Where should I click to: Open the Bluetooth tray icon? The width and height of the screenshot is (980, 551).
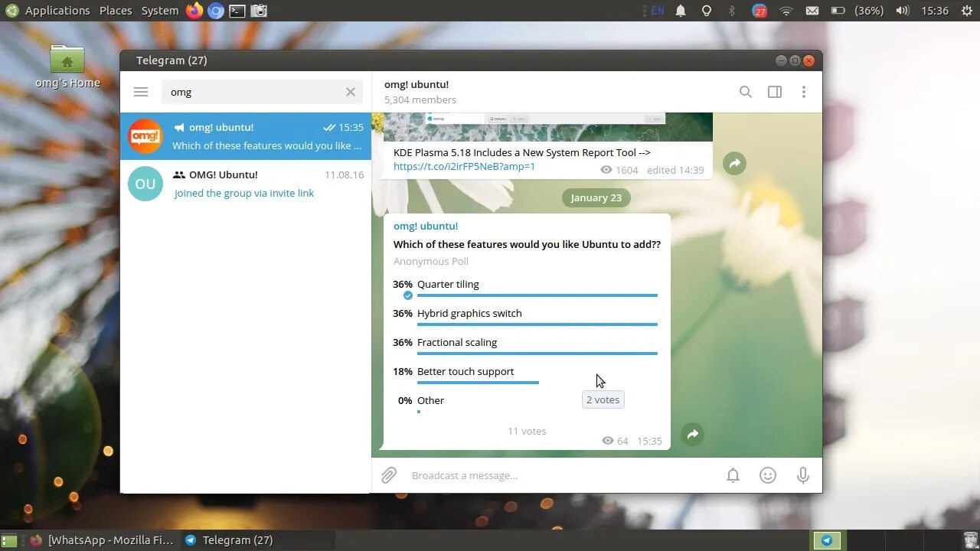click(x=732, y=11)
